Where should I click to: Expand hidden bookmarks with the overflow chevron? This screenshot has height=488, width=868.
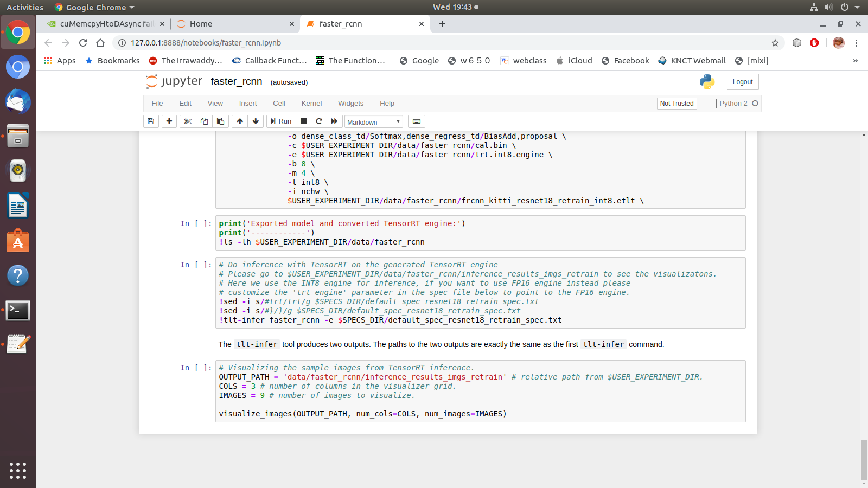pyautogui.click(x=856, y=61)
